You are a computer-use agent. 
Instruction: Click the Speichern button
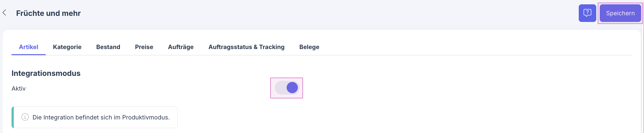point(620,13)
